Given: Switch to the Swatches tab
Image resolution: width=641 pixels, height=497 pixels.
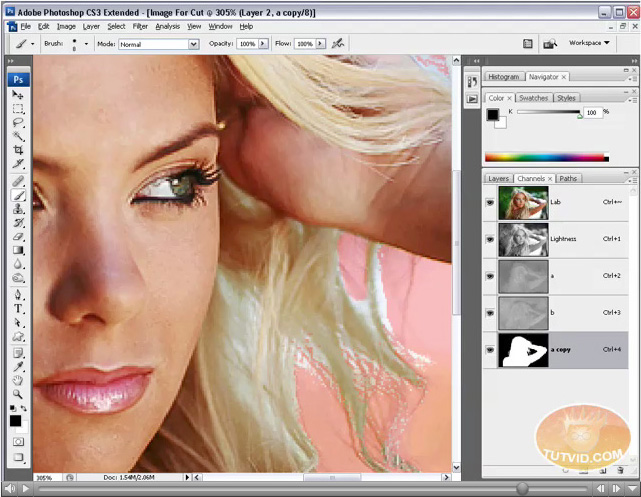Looking at the screenshot, I should coord(533,98).
